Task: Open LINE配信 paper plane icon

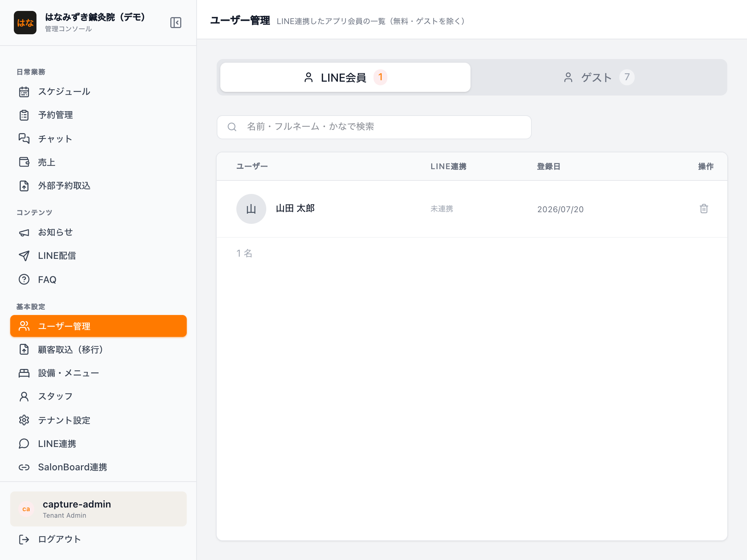Action: point(24,256)
